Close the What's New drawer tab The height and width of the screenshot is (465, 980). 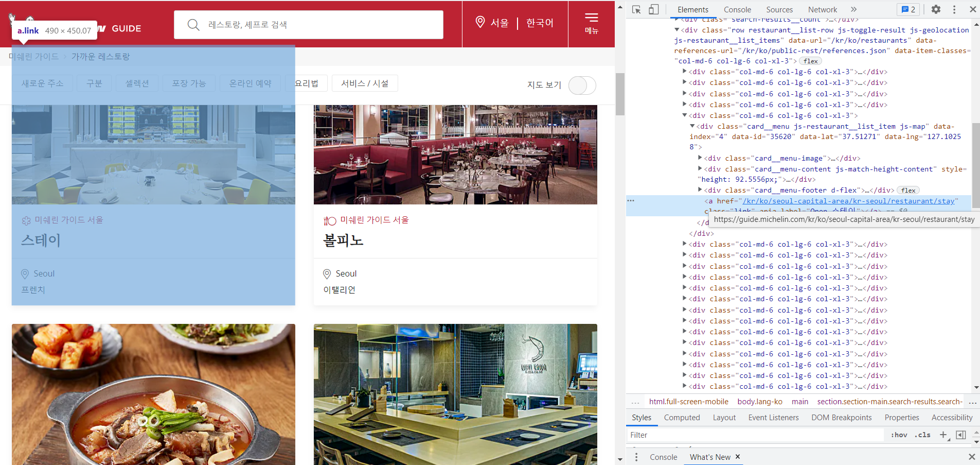tap(738, 456)
